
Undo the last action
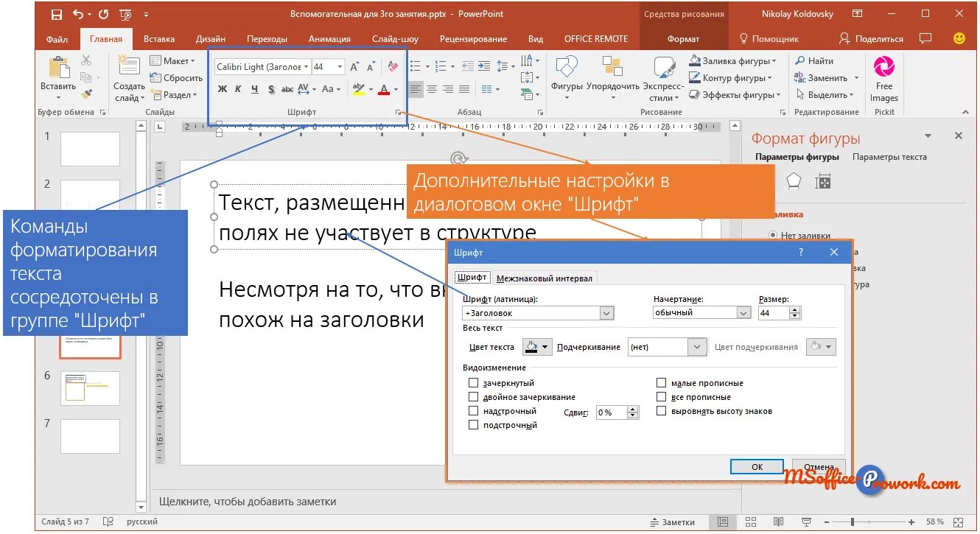[x=79, y=13]
